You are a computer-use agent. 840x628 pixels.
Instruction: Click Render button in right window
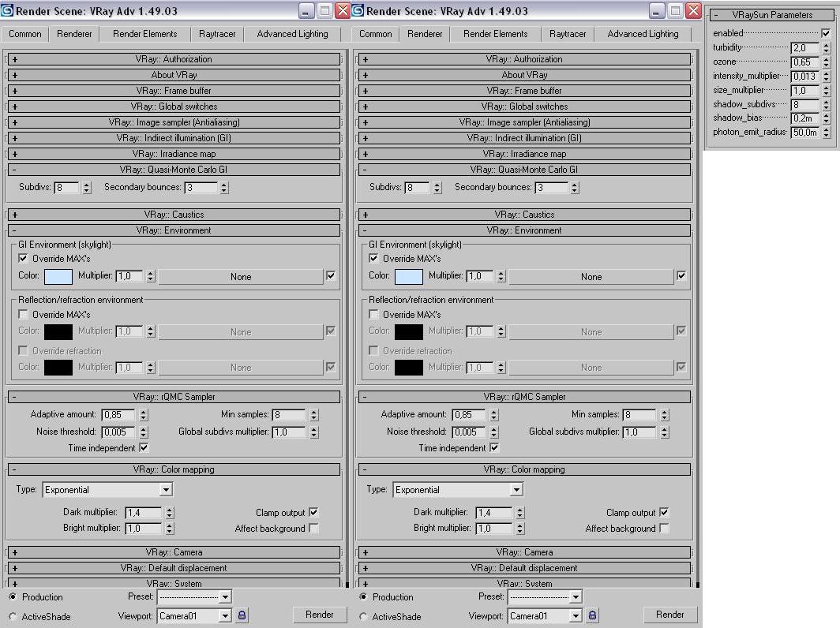point(670,615)
